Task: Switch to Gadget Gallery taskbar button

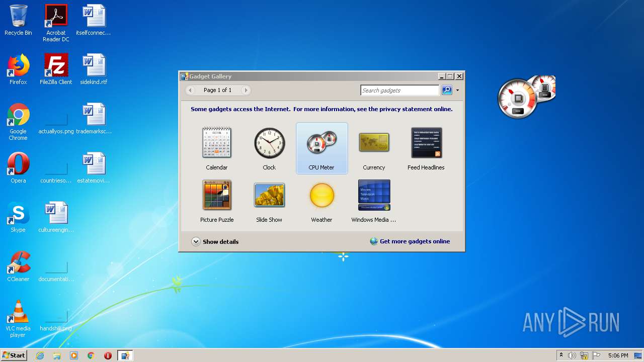Action: pos(125,355)
